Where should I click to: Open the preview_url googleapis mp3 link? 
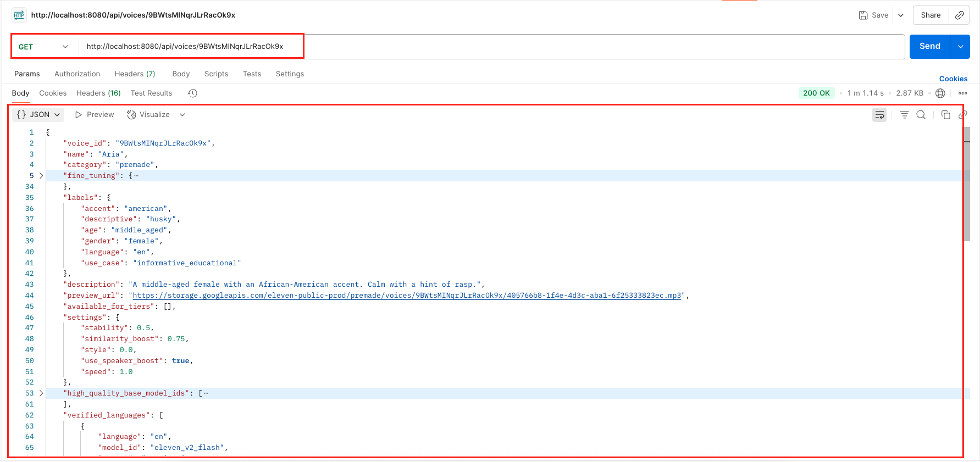pyautogui.click(x=407, y=296)
